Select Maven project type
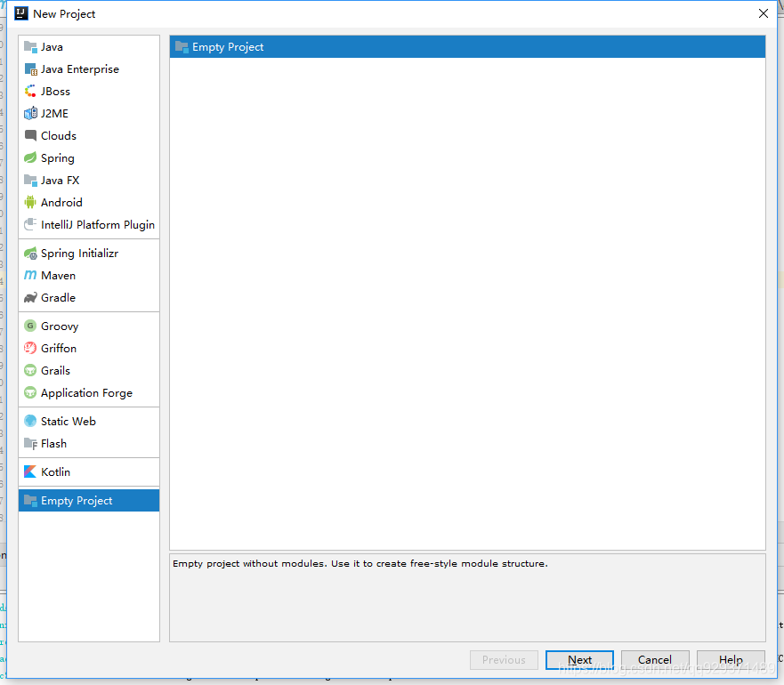The image size is (784, 685). click(x=89, y=276)
